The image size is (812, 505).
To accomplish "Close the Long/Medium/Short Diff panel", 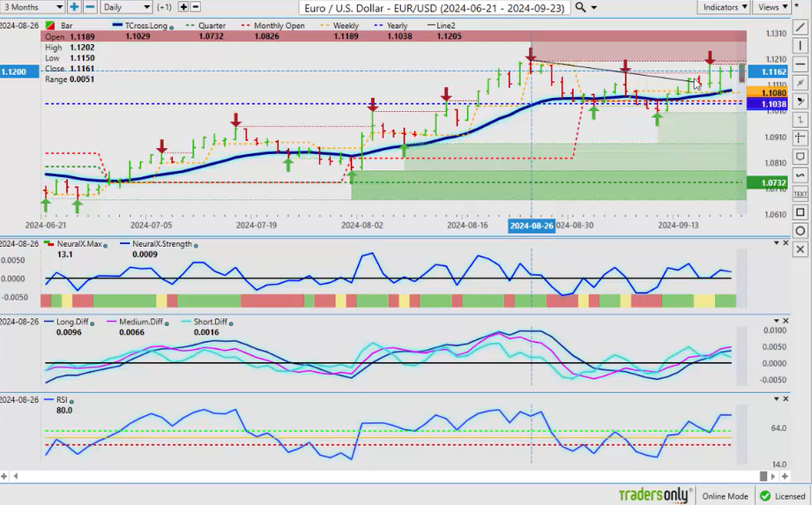I will click(x=786, y=321).
